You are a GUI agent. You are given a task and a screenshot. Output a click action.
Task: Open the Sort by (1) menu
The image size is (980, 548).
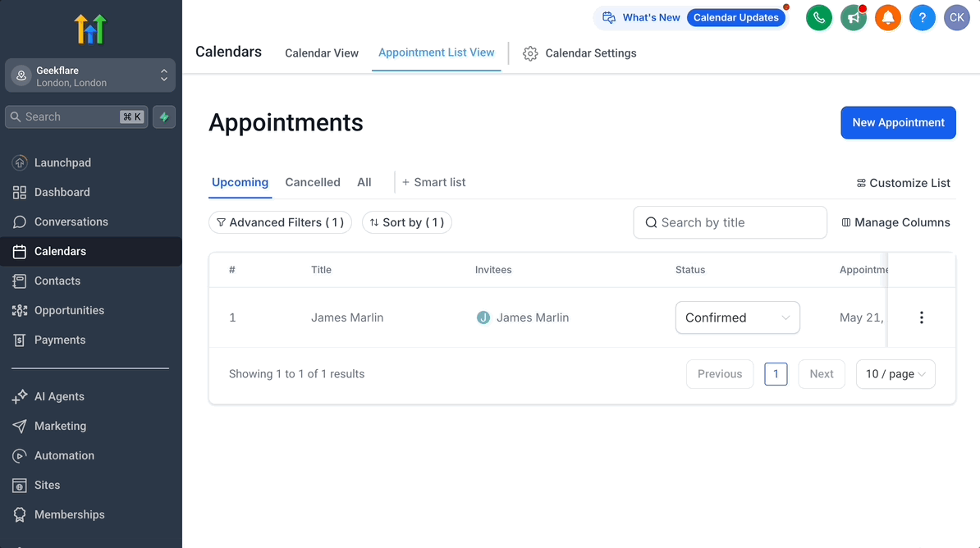407,222
